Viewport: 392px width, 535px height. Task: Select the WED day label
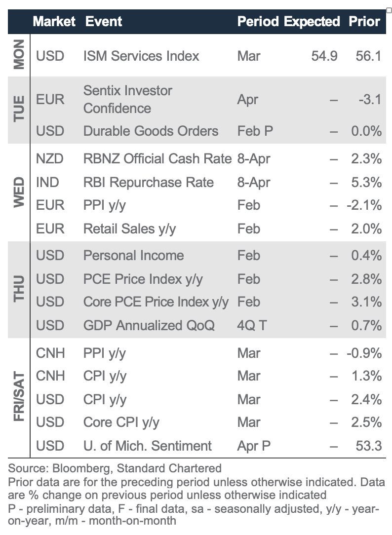[x=19, y=193]
